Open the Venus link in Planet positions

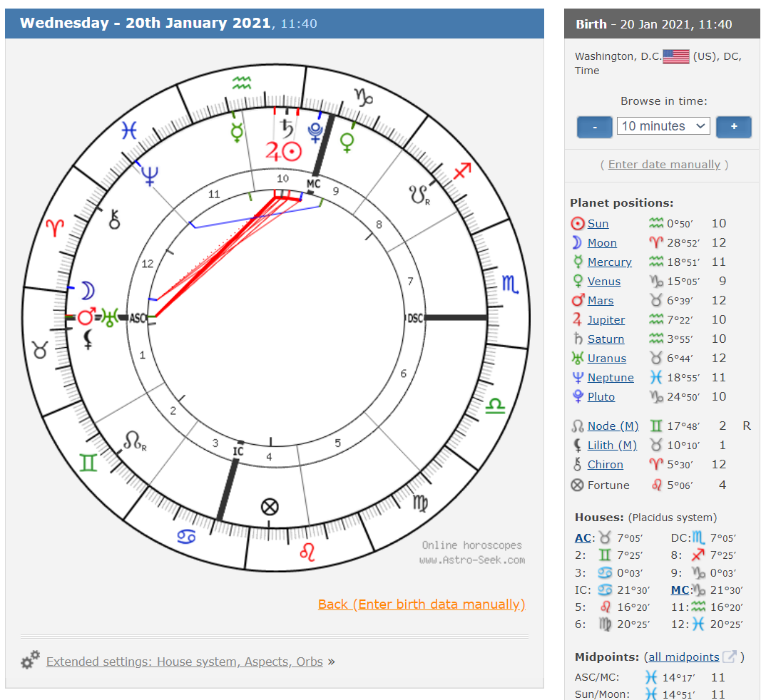pyautogui.click(x=604, y=281)
